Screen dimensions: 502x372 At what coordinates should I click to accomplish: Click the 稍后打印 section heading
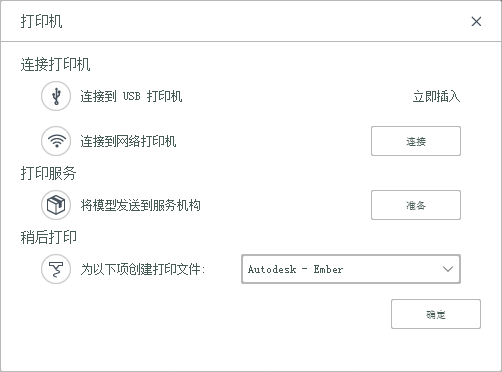[x=48, y=237]
